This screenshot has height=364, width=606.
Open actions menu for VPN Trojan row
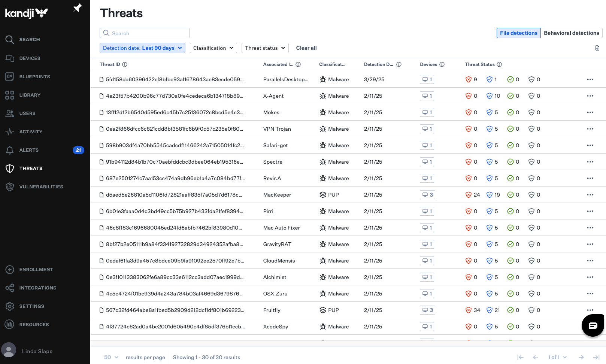(590, 129)
